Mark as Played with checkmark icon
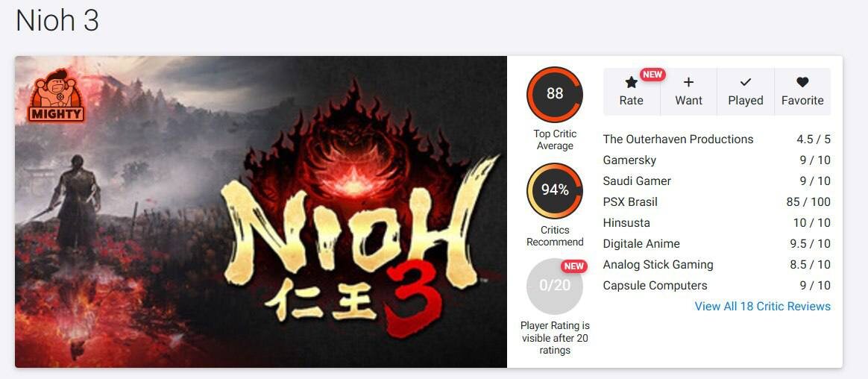The width and height of the screenshot is (868, 379). 746,83
